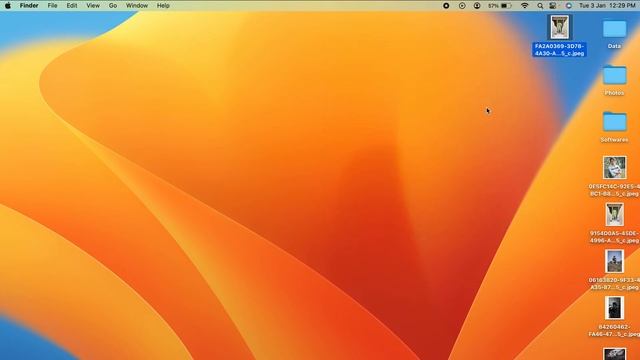Open the Help menu

[x=163, y=6]
